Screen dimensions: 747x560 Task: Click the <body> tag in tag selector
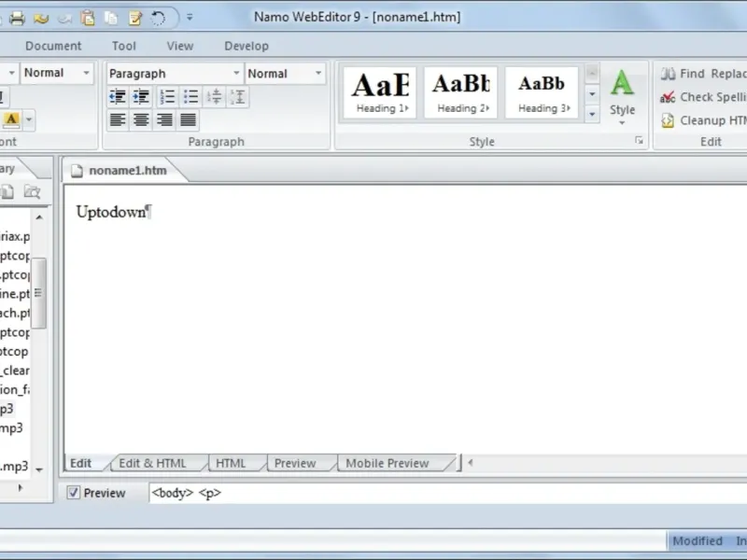[x=173, y=493]
